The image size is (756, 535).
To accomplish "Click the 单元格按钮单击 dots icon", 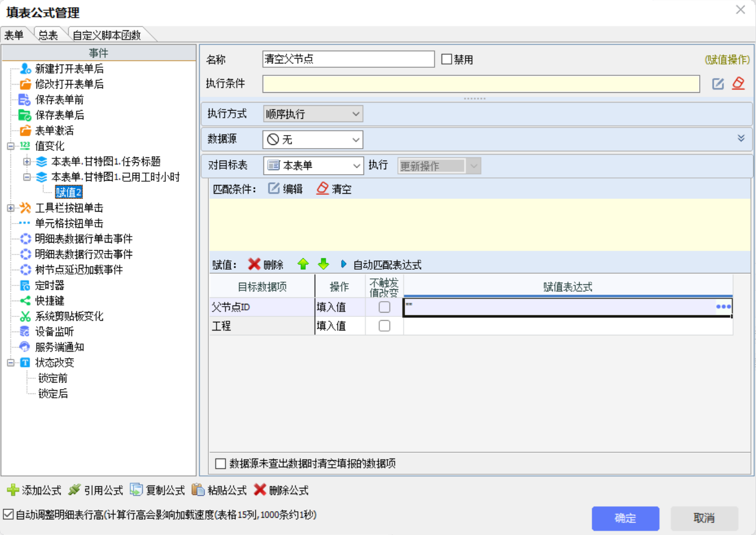I will pos(24,223).
